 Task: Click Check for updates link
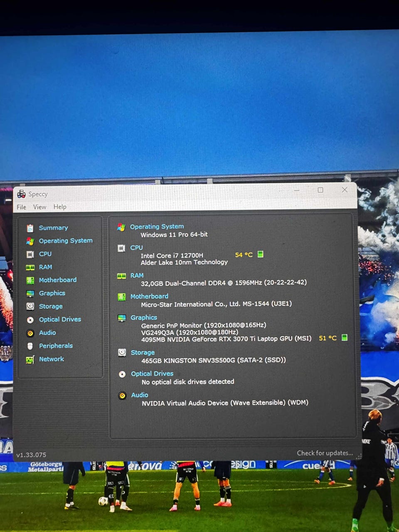325,453
